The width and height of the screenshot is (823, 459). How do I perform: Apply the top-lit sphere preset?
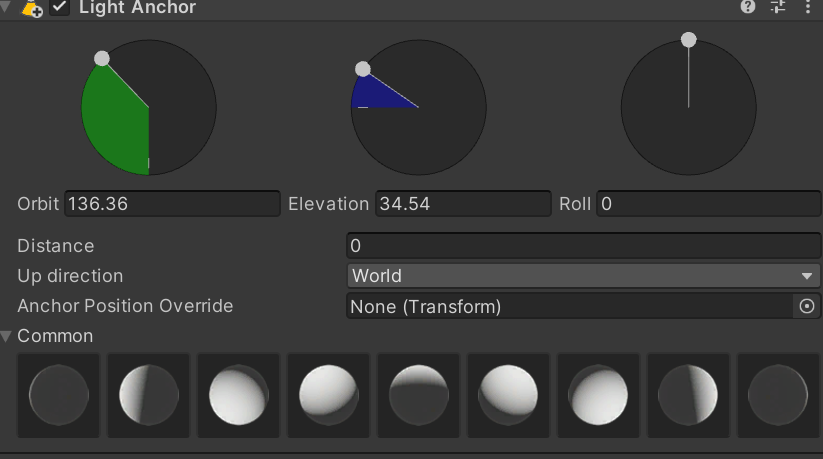coord(418,394)
